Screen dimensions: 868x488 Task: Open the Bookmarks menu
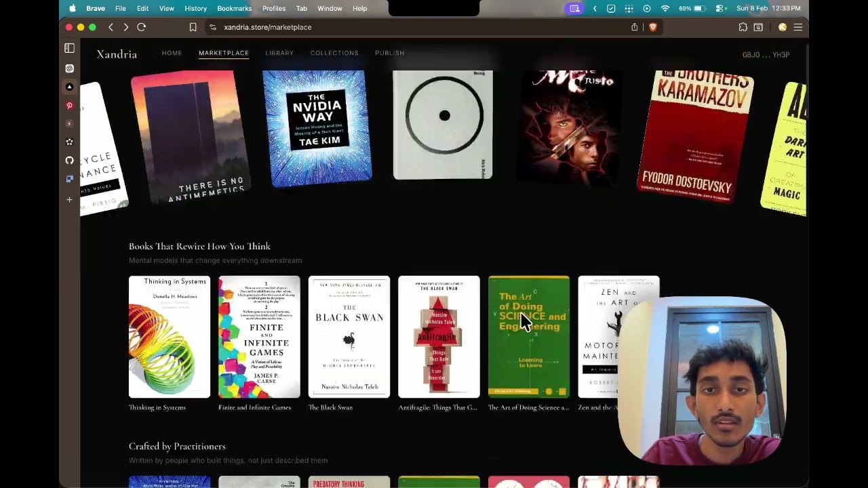tap(234, 9)
